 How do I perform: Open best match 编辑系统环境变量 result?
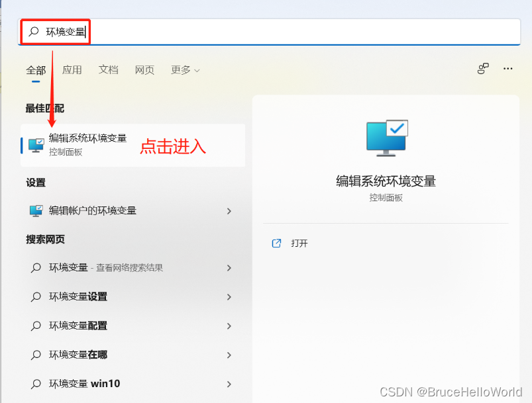[x=133, y=145]
